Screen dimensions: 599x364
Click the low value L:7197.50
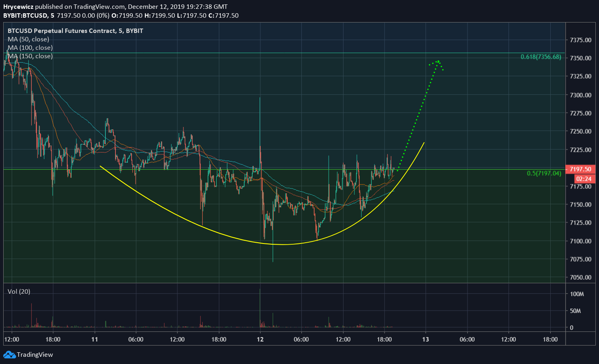point(192,16)
